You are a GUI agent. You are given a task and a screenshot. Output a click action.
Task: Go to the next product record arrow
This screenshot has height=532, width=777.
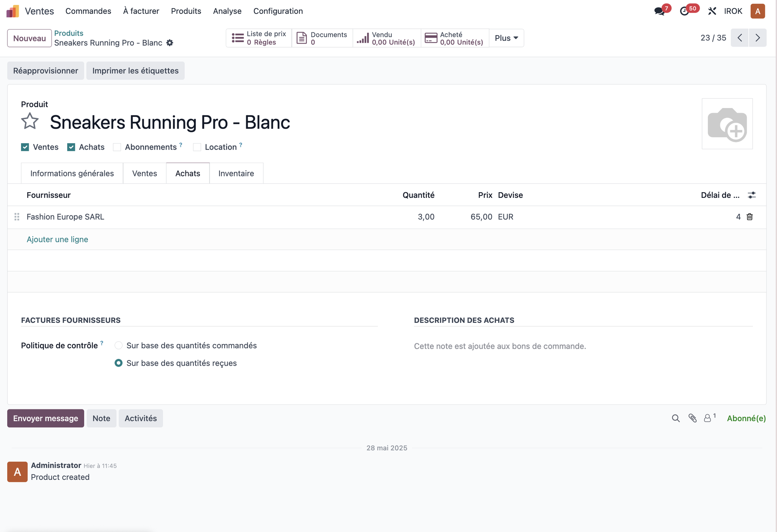click(758, 38)
